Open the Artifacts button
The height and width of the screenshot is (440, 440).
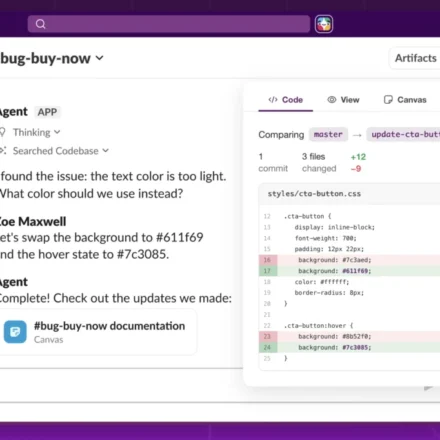tap(415, 58)
